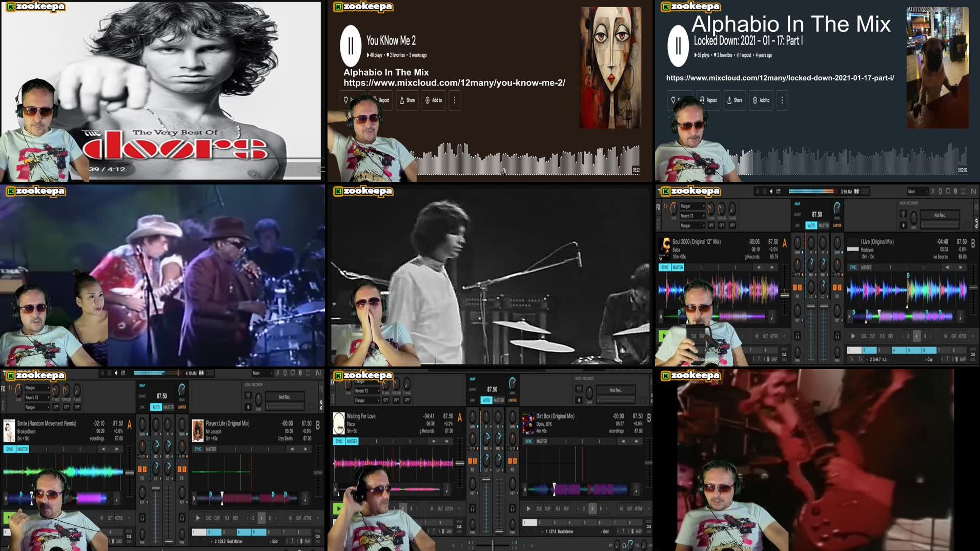Image resolution: width=980 pixels, height=551 pixels.
Task: Open the three-dot options menu on the Mixcloud player
Action: click(454, 100)
